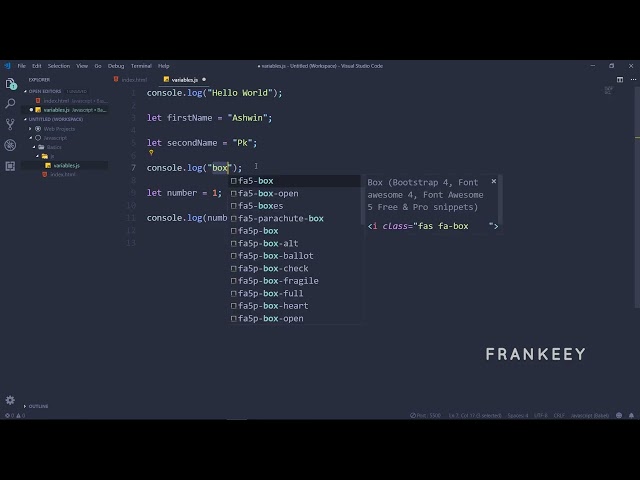The height and width of the screenshot is (480, 640).
Task: Select fa5p-box-check suggestion
Action: click(295, 269)
